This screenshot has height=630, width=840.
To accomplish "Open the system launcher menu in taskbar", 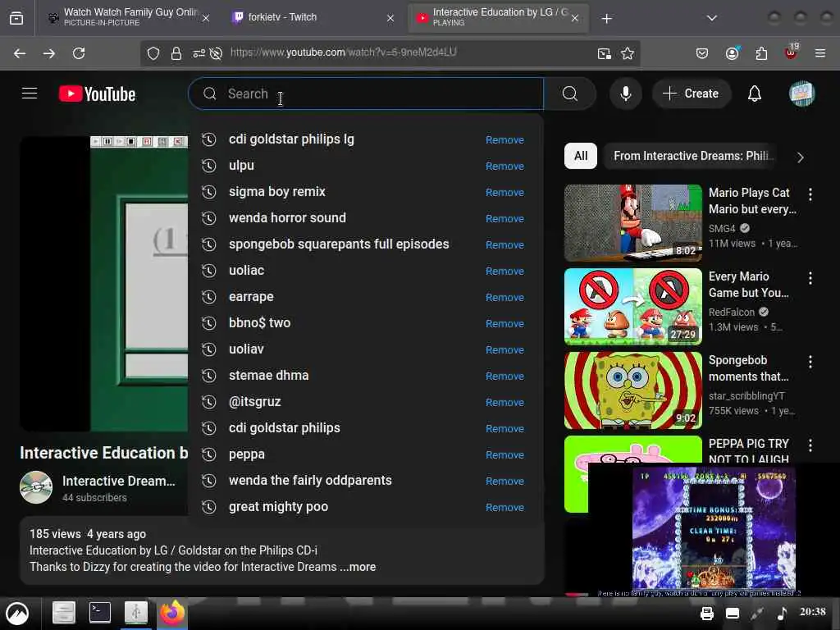I will [x=17, y=614].
